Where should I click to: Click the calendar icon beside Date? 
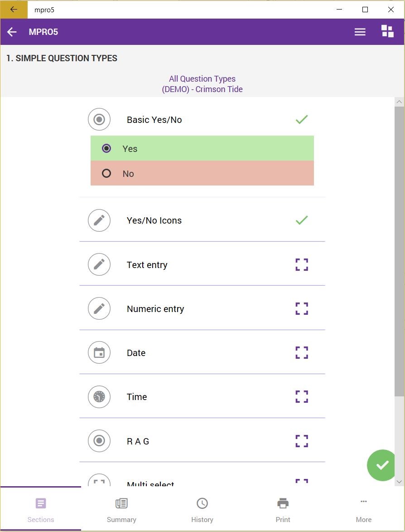(99, 352)
